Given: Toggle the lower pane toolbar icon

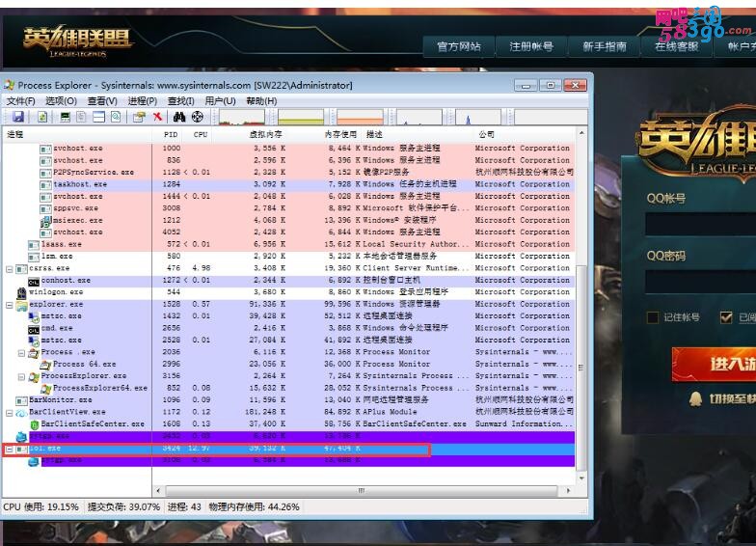Looking at the screenshot, I should click(x=98, y=117).
